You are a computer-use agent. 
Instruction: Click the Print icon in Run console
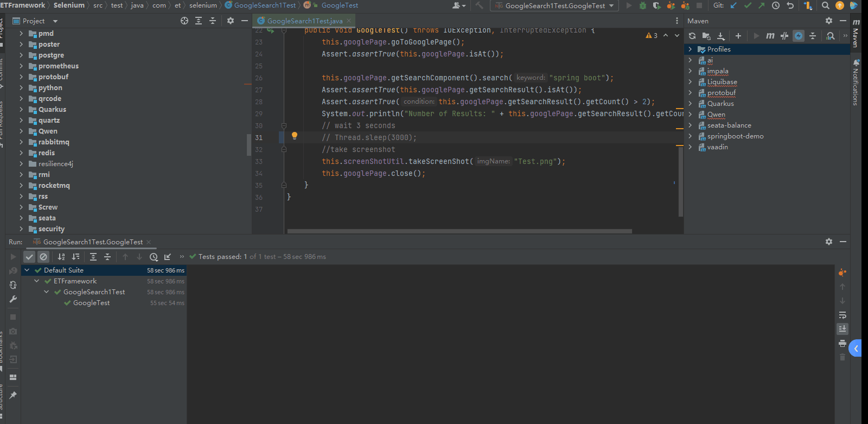(842, 343)
